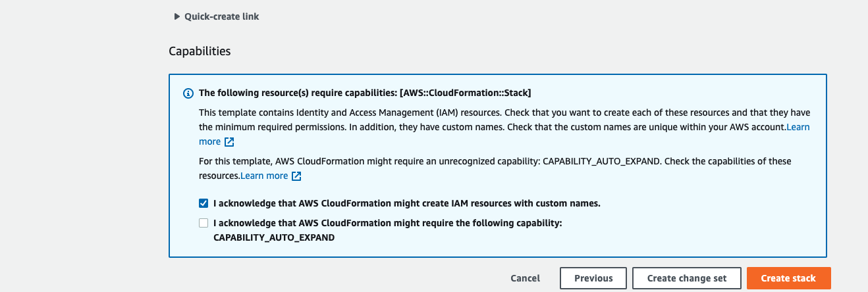Click the blue info icon in Capabilities box

pyautogui.click(x=188, y=93)
